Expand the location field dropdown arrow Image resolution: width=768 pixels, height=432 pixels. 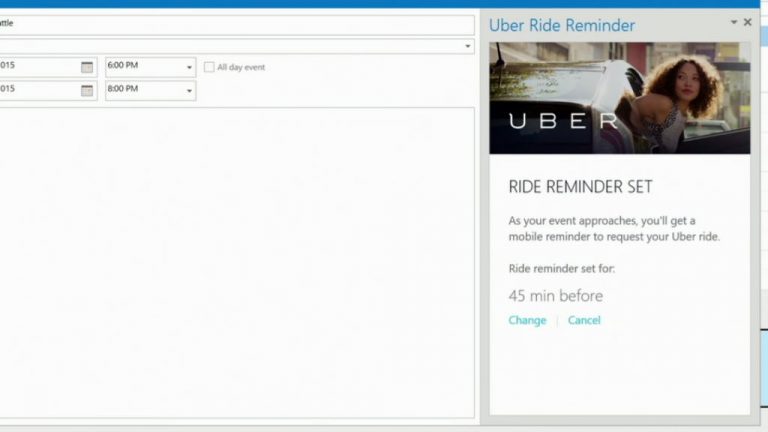tap(468, 47)
